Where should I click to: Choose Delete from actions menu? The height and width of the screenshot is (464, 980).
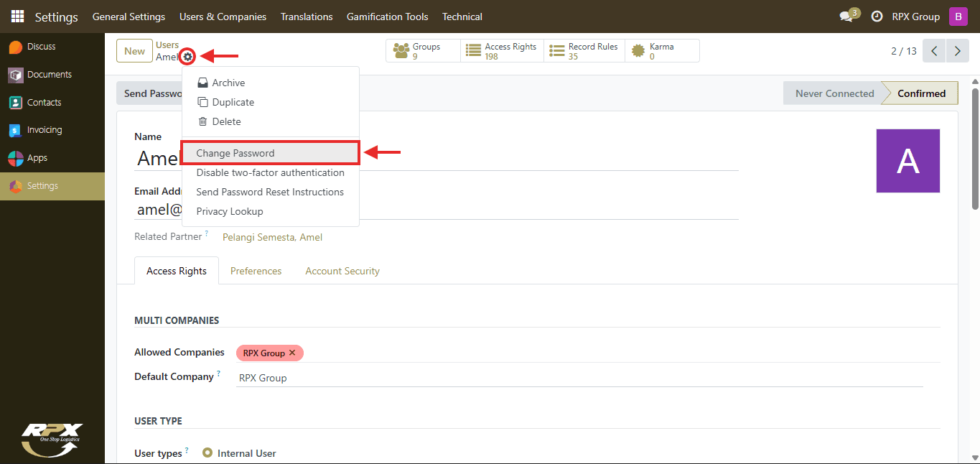(271, 121)
